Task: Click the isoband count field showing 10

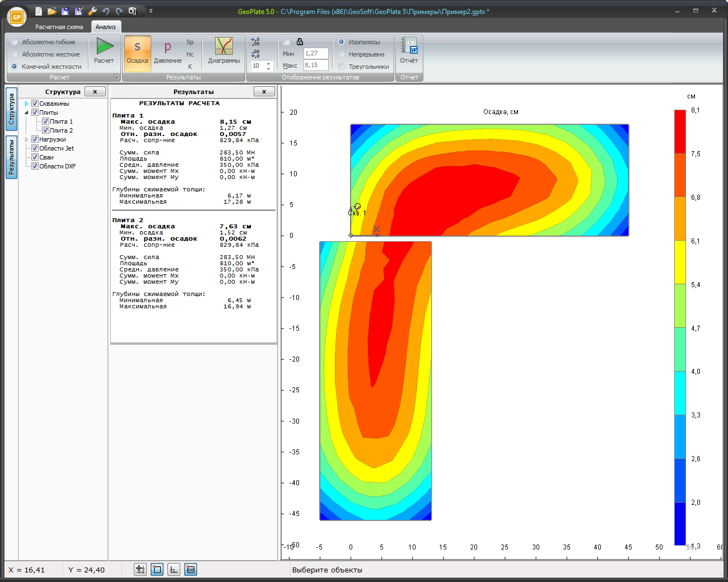Action: [258, 65]
